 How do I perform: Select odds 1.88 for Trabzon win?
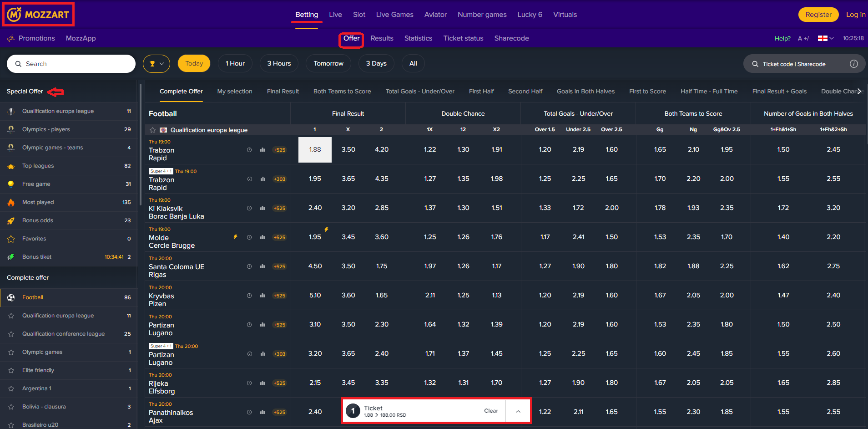315,149
